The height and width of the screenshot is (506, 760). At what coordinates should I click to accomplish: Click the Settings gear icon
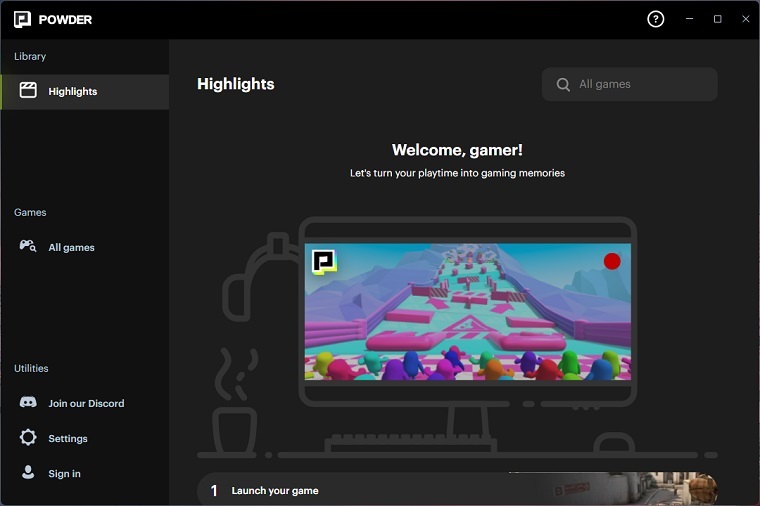click(x=28, y=437)
